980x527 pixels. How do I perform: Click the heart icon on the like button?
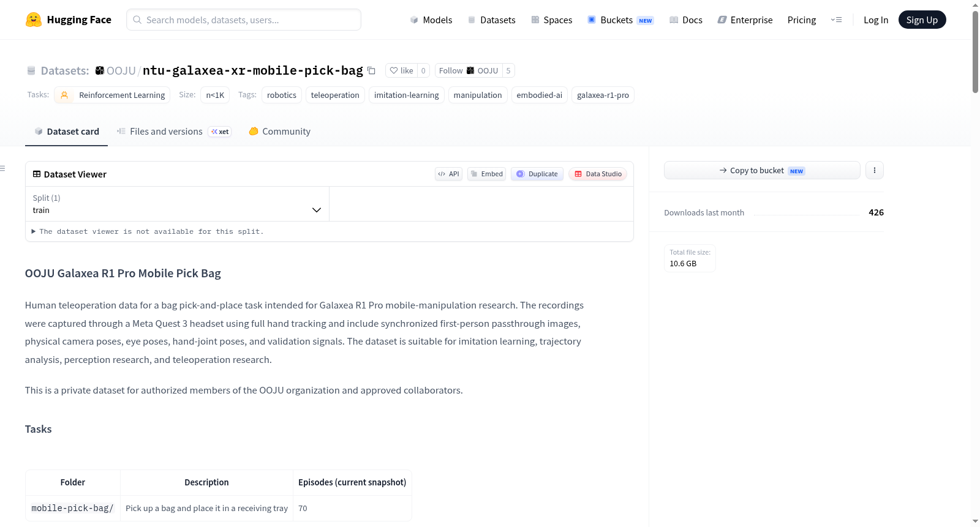click(394, 70)
